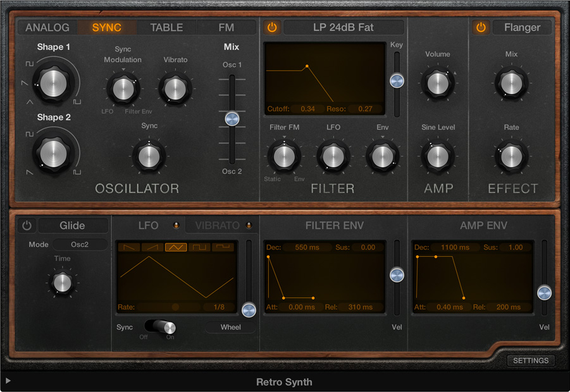The image size is (570, 392).
Task: Click the Osc Mix slider handle
Action: point(232,118)
